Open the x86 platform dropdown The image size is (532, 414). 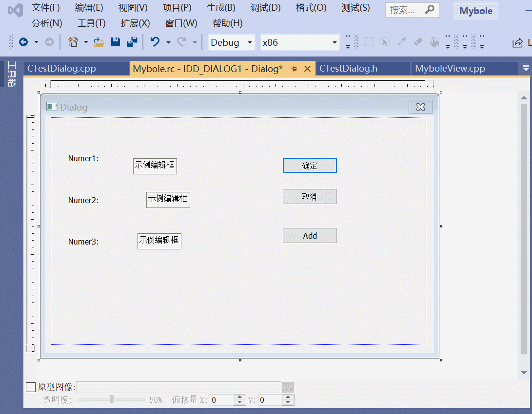(300, 42)
